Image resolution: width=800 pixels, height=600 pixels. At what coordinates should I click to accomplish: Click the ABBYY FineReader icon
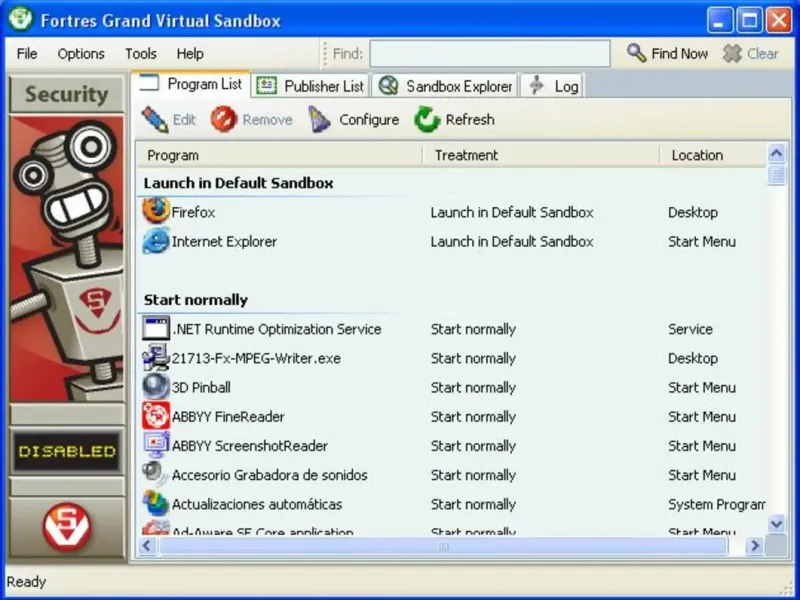(156, 416)
